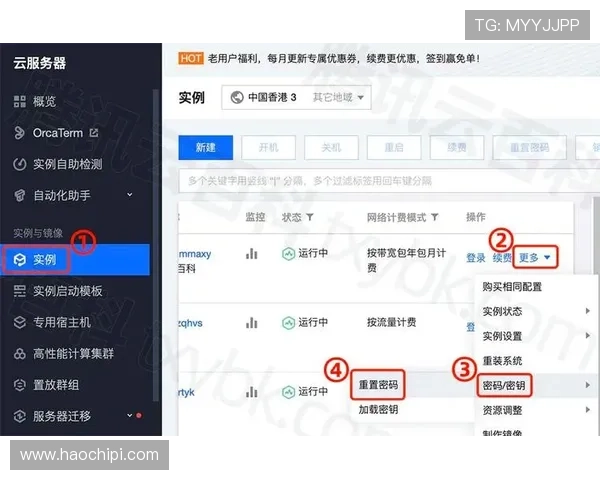Click the 老用户福利 promotion banner text
This screenshot has height=480, width=600.
click(x=344, y=59)
